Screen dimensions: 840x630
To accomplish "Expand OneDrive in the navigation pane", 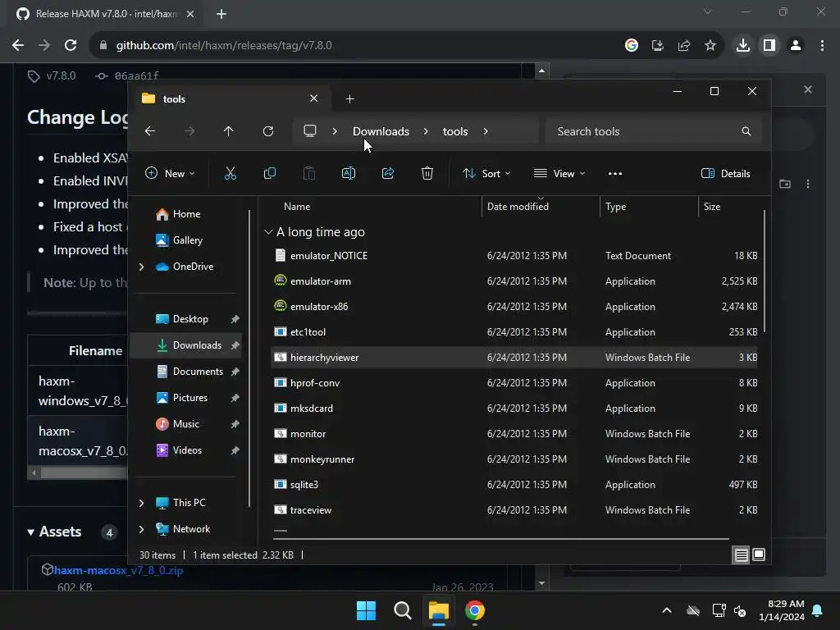I will click(x=141, y=267).
